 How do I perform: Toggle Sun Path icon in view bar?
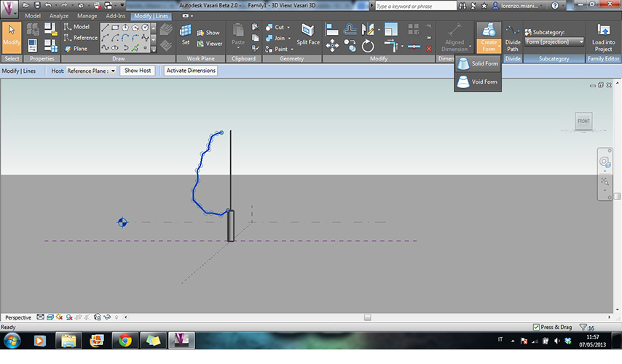click(x=60, y=317)
